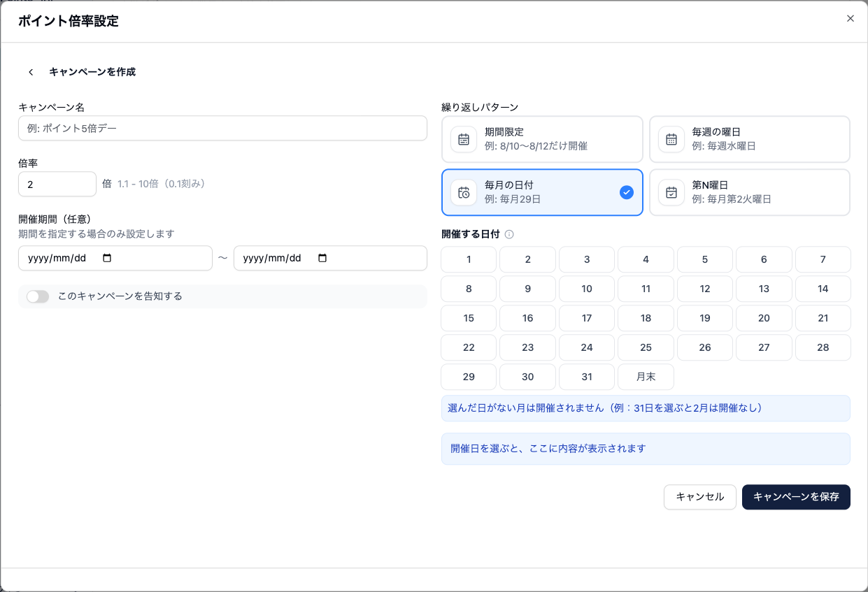This screenshot has width=868, height=592.
Task: Open the start date calendar picker icon
Action: coord(107,258)
